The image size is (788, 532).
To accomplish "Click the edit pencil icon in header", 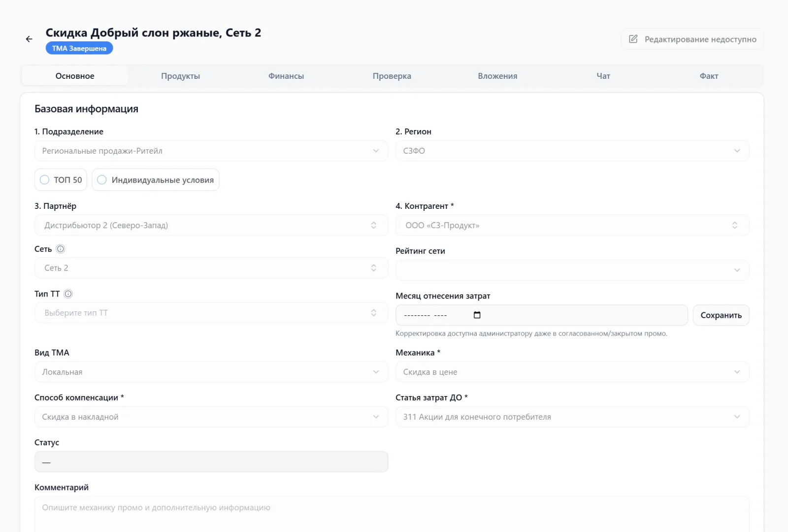I will coord(633,39).
